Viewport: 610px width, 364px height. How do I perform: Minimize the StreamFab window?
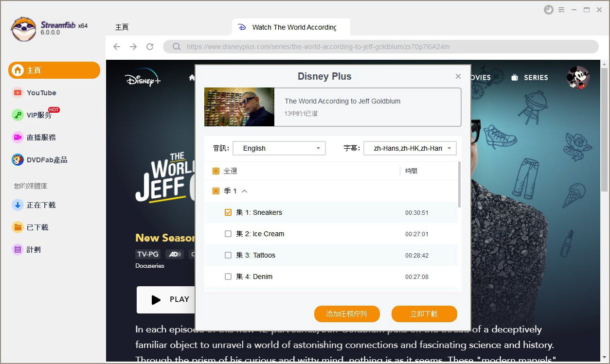(x=574, y=10)
